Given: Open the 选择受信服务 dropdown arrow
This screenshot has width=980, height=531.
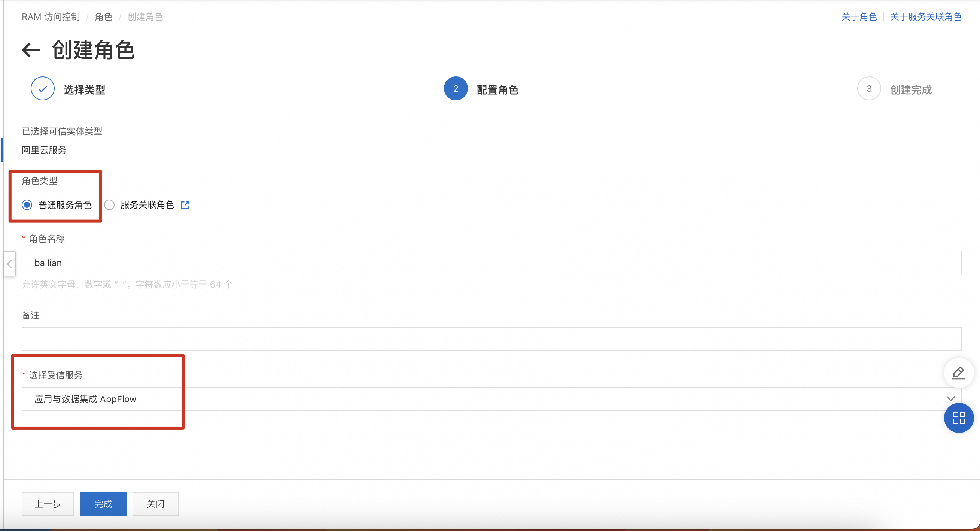Looking at the screenshot, I should click(950, 398).
